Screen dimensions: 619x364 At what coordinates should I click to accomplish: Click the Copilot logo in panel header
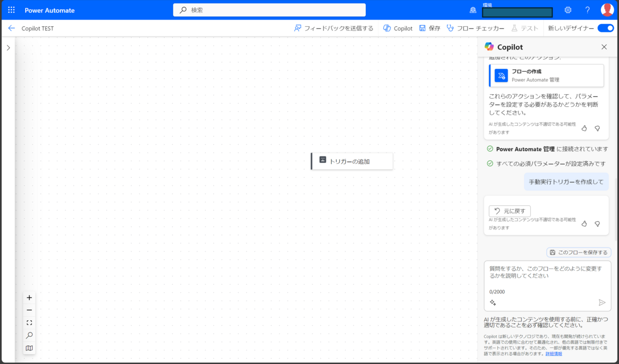490,47
